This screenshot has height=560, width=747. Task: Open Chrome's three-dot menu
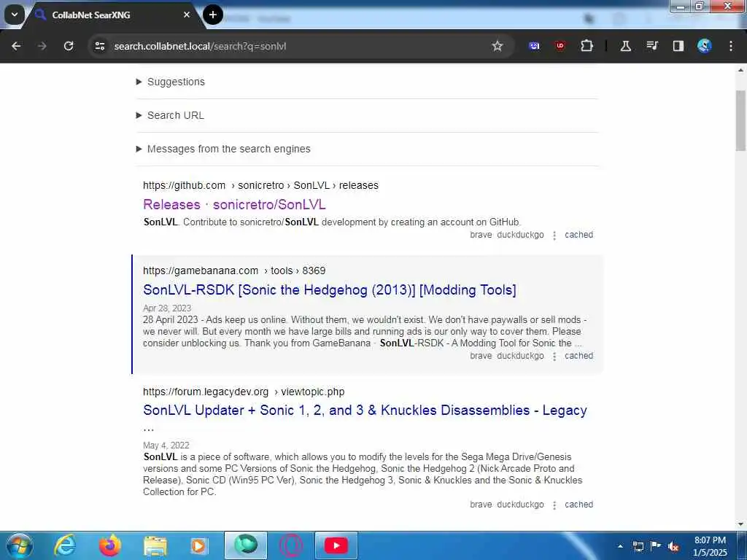(x=730, y=46)
